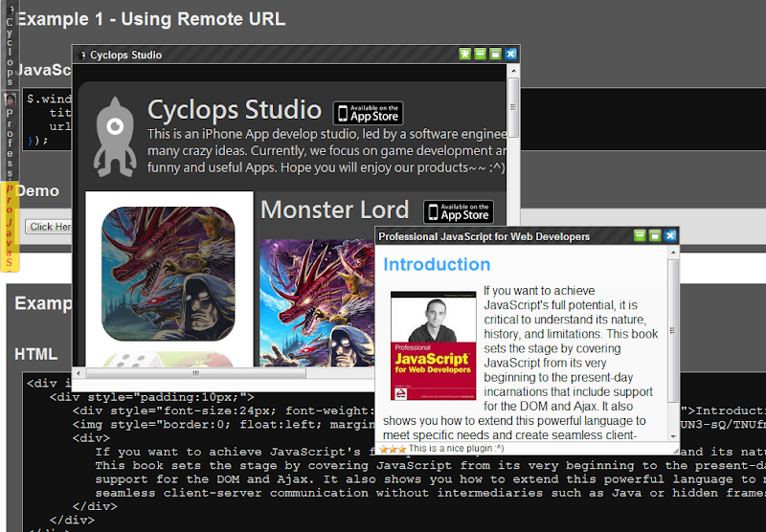The image size is (766, 532).
Task: Select the yellow highlighted Pro JavaS tab
Action: pos(10,227)
